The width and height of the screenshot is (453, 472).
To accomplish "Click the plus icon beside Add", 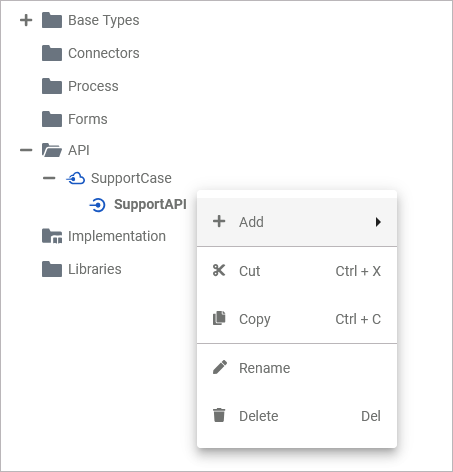I will click(219, 221).
